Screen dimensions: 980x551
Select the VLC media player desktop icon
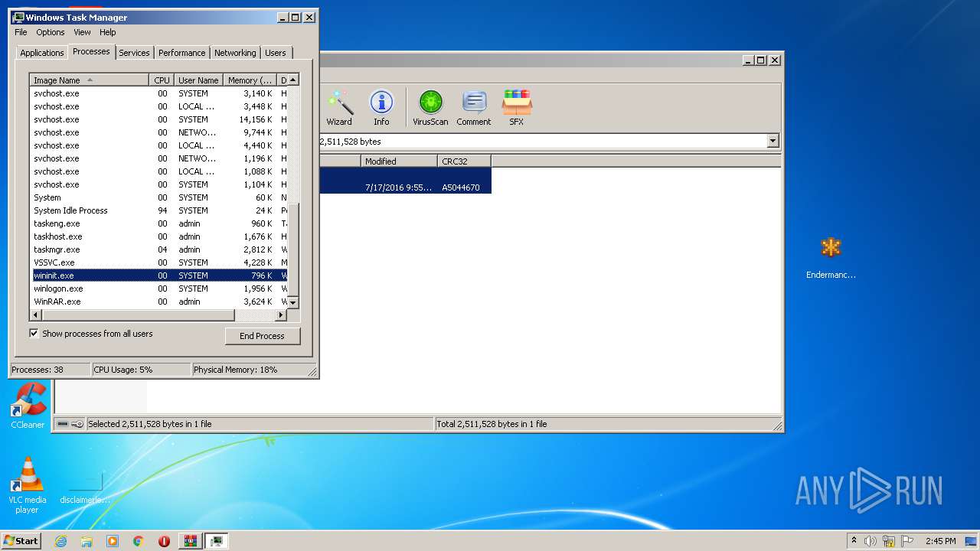[28, 485]
